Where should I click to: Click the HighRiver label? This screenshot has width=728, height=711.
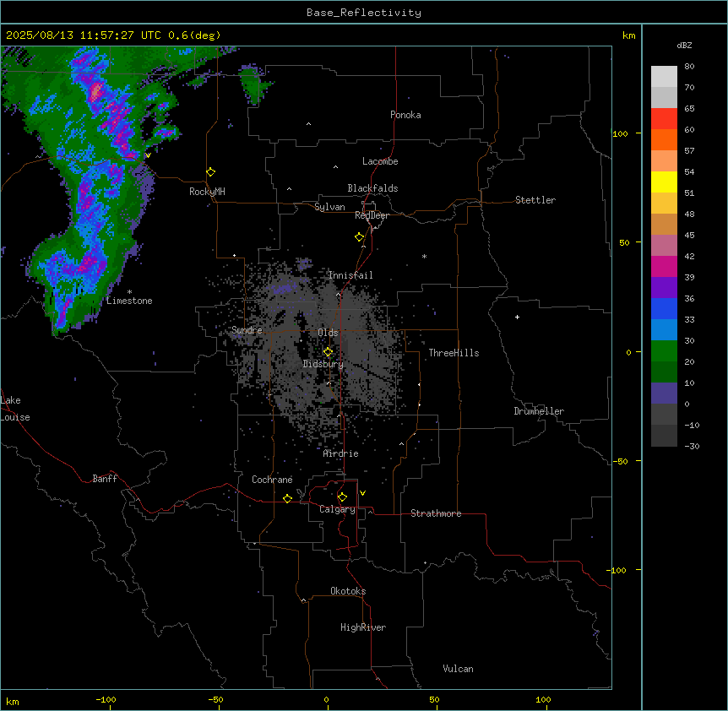363,627
